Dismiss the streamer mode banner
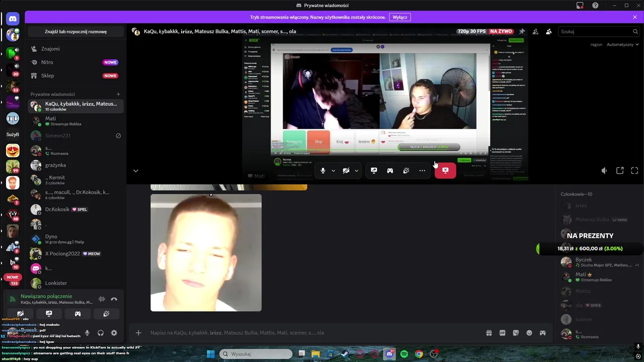 [635, 17]
